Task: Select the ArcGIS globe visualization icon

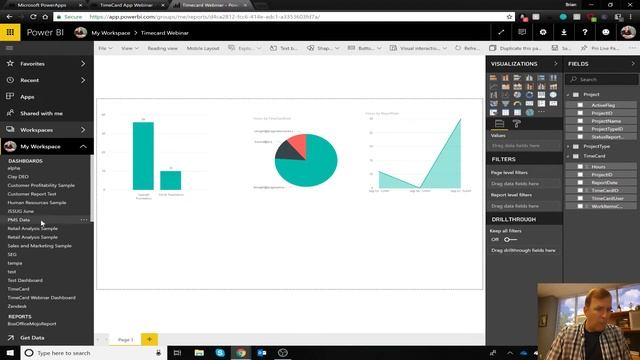Action: click(529, 112)
